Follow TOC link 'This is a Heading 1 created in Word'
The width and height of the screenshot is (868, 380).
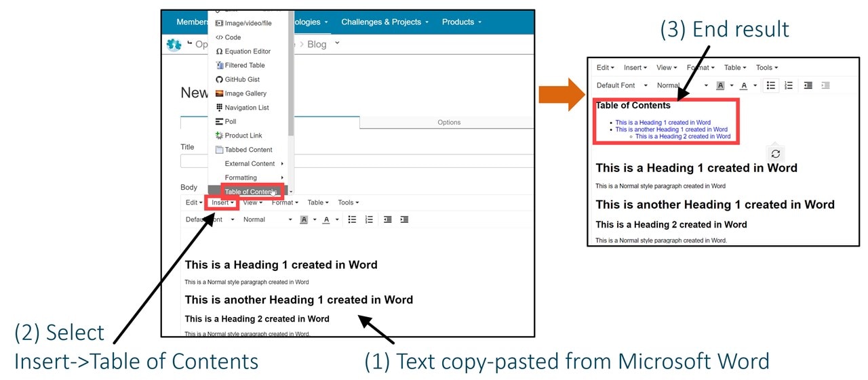(x=663, y=123)
